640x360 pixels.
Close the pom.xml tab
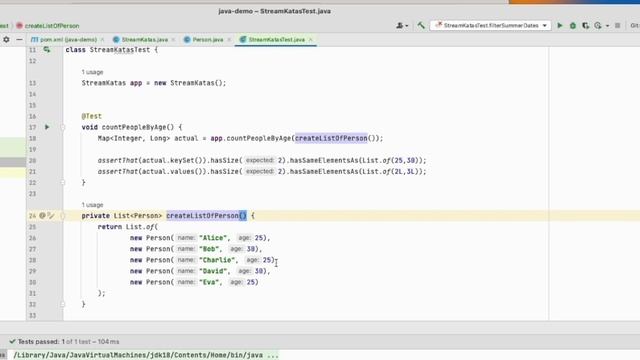(102, 40)
